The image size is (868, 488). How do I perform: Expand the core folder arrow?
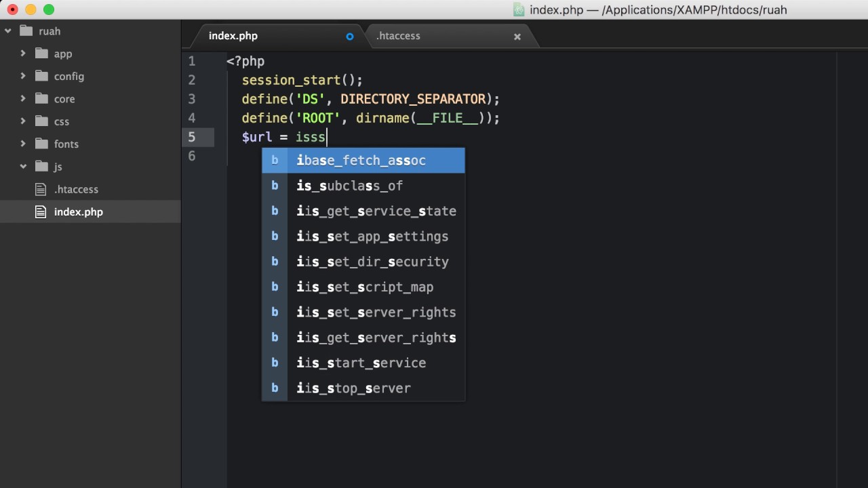(23, 99)
